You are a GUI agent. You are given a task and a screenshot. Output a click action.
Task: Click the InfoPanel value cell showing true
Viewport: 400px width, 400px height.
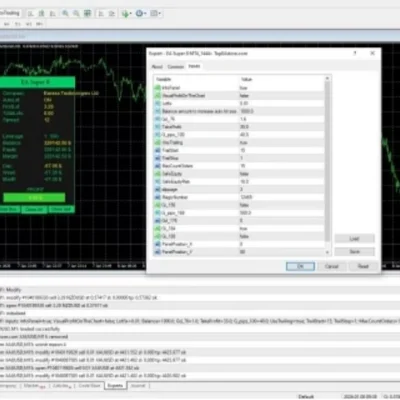point(282,88)
